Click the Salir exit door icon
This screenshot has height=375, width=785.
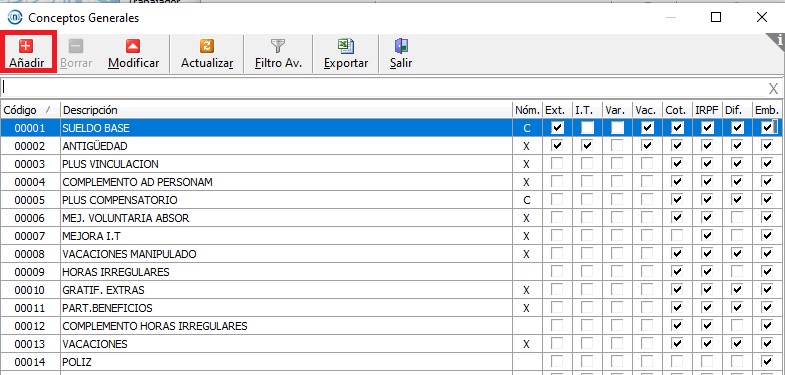point(401,46)
